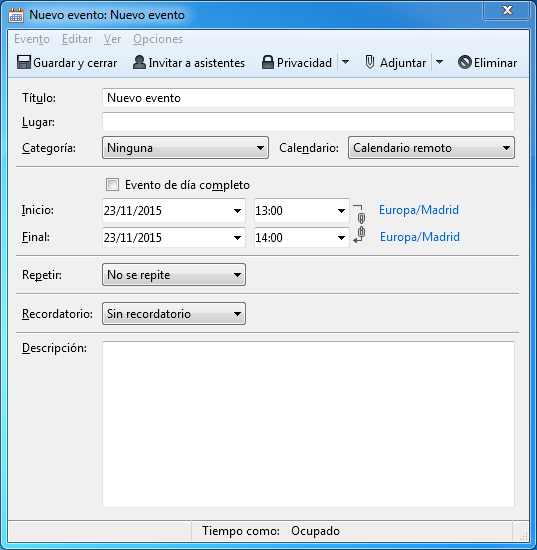Expand the Adjuntar dropdown arrow

pyautogui.click(x=439, y=62)
